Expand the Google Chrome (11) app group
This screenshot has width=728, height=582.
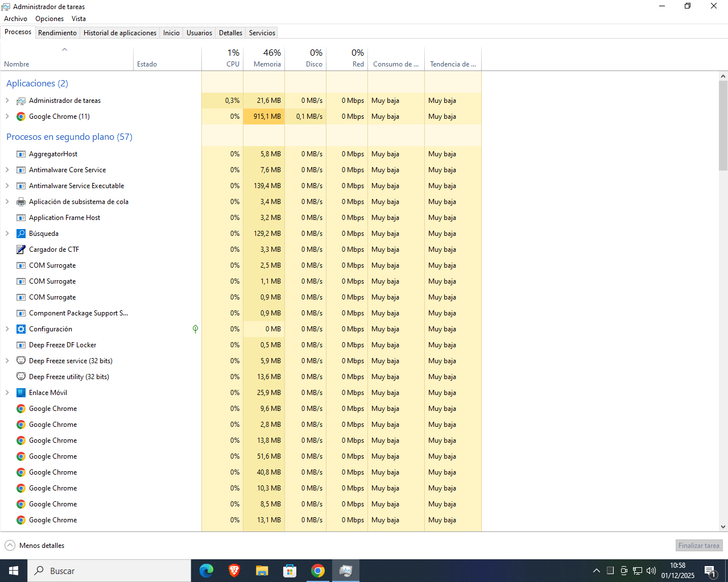pos(7,117)
